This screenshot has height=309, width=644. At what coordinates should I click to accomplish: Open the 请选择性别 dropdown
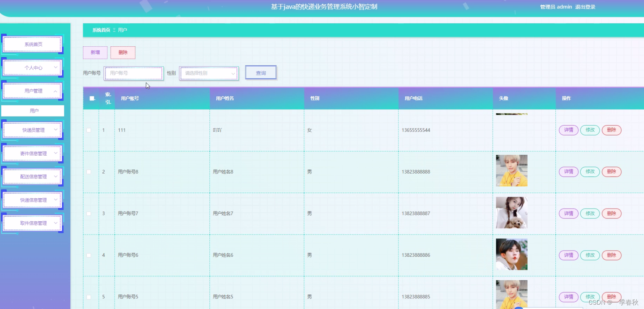[209, 73]
